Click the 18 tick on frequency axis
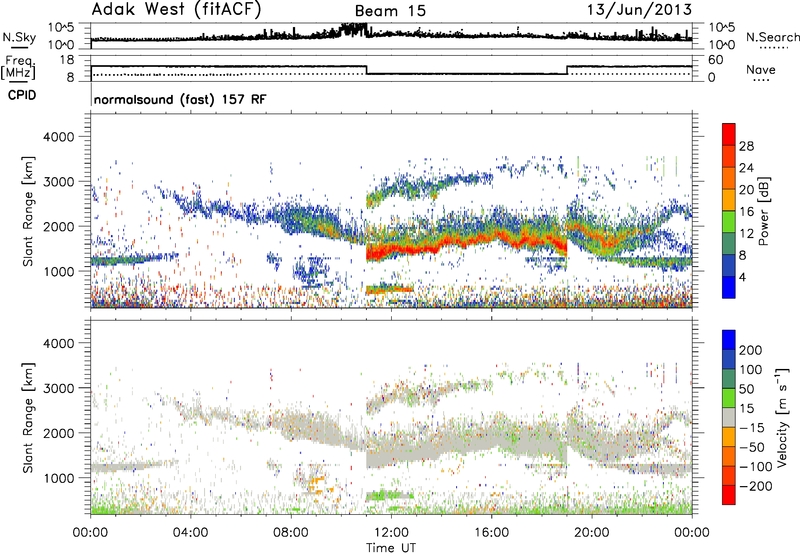The image size is (800, 554). [67, 60]
